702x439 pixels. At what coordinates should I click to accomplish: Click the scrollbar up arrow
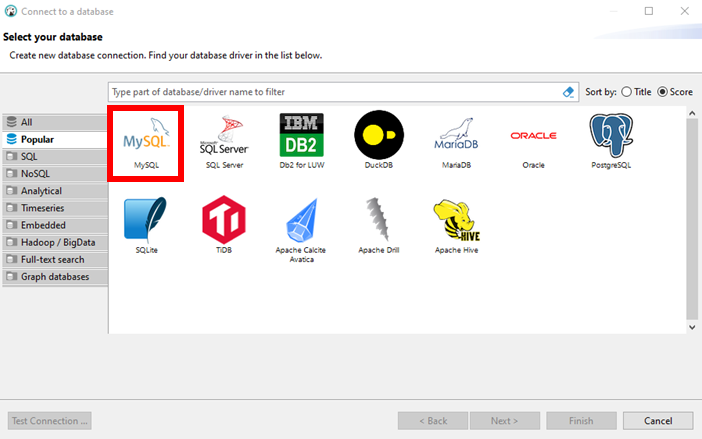coord(692,114)
